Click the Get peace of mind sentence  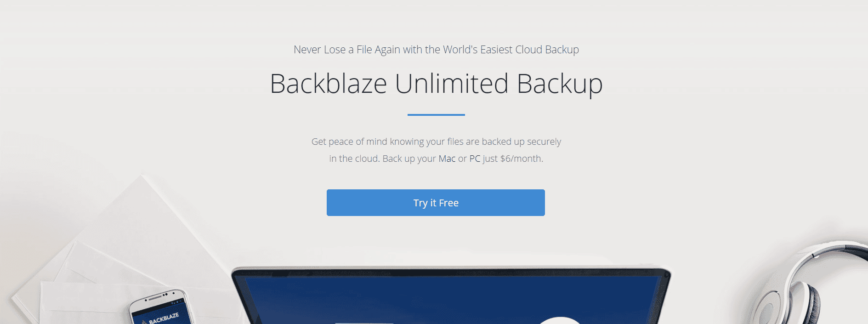(x=436, y=150)
